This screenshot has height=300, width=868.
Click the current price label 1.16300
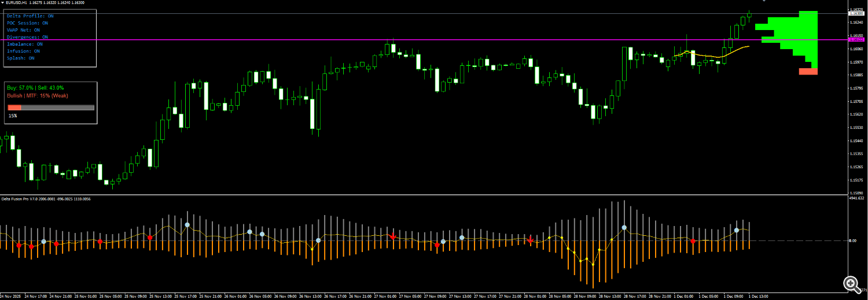(x=857, y=13)
